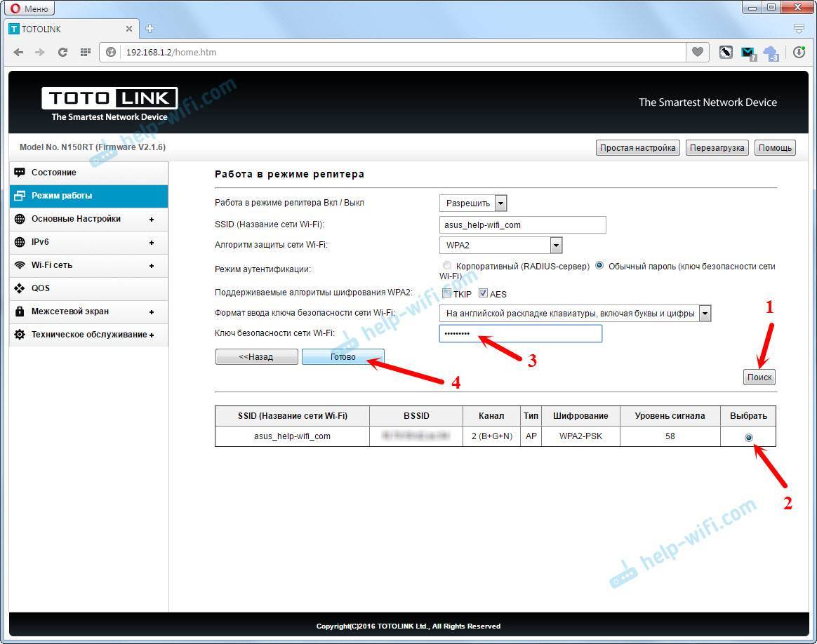Open repeater mode Разрешить dropdown
The height and width of the screenshot is (644, 817).
[473, 203]
